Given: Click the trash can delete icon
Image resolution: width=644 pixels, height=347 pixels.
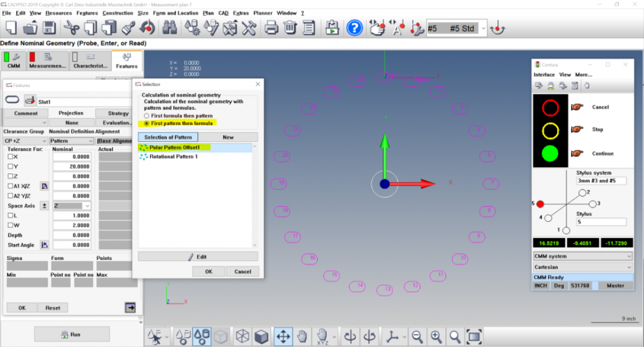Looking at the screenshot, I should [x=290, y=28].
